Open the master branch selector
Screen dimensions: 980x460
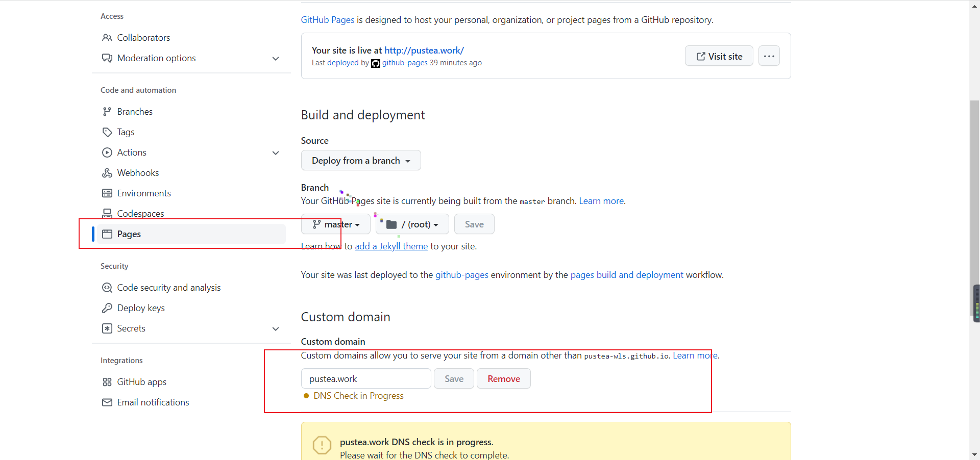tap(335, 224)
